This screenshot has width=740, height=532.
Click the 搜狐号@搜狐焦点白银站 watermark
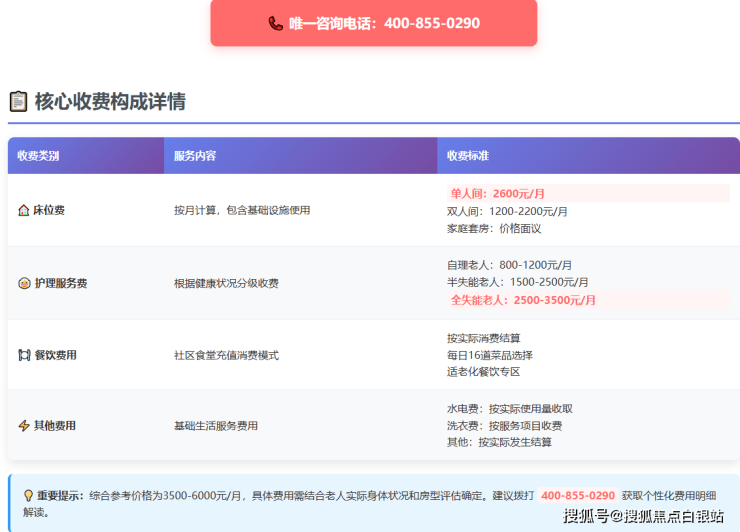[x=643, y=516]
